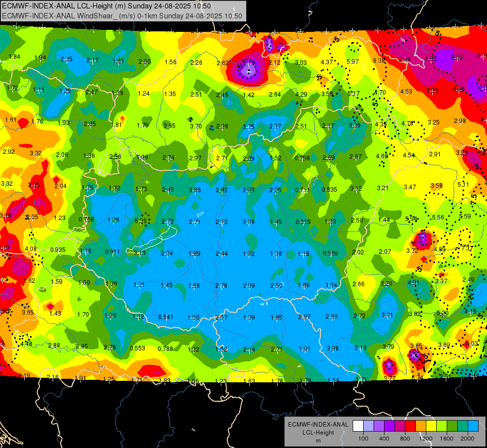This screenshot has height=448, width=487.
Task: Click the wind shear value 6.38
Action: click(379, 60)
